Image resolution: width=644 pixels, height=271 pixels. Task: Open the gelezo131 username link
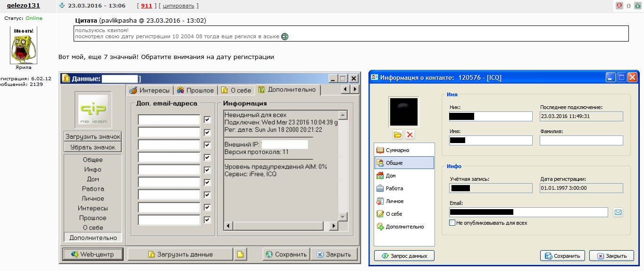23,6
